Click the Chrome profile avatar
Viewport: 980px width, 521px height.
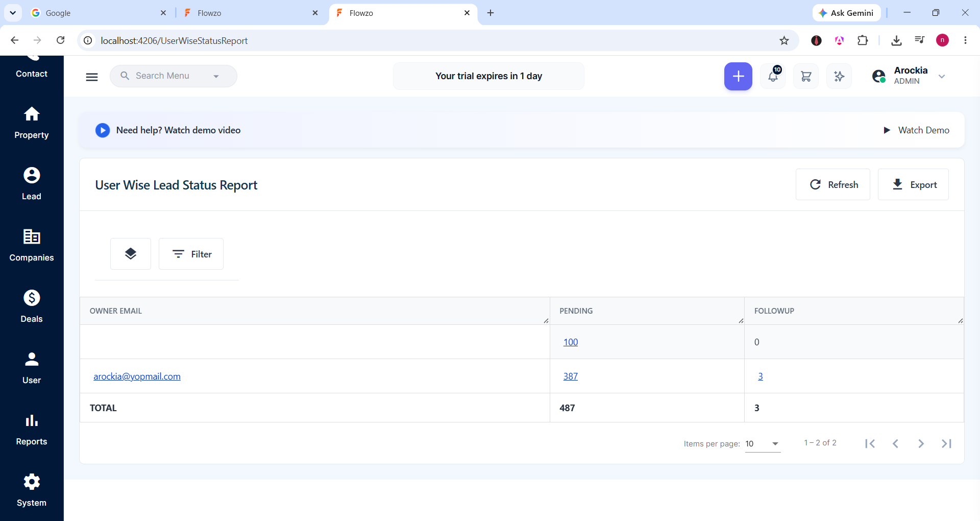[942, 40]
